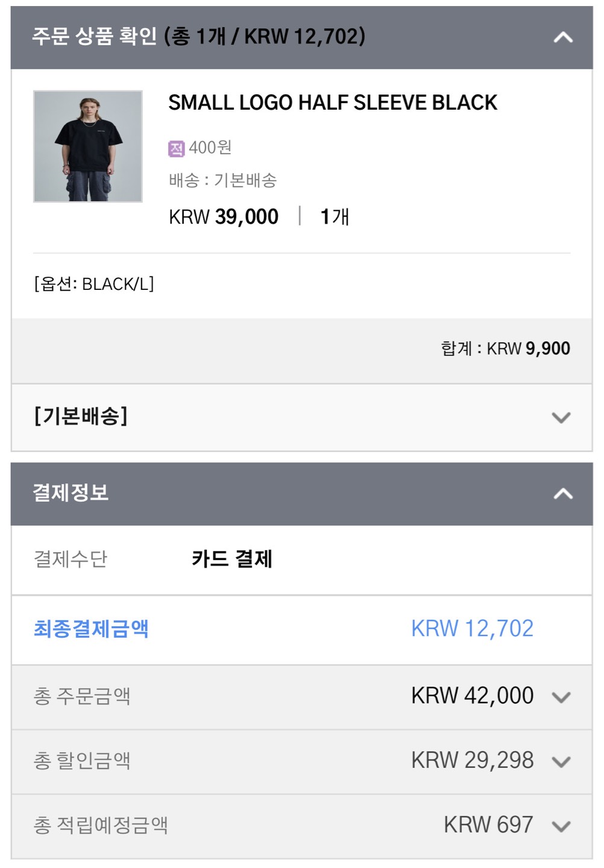This screenshot has height=868, width=604.
Task: Select the 카드 결제 payment method
Action: 232,559
